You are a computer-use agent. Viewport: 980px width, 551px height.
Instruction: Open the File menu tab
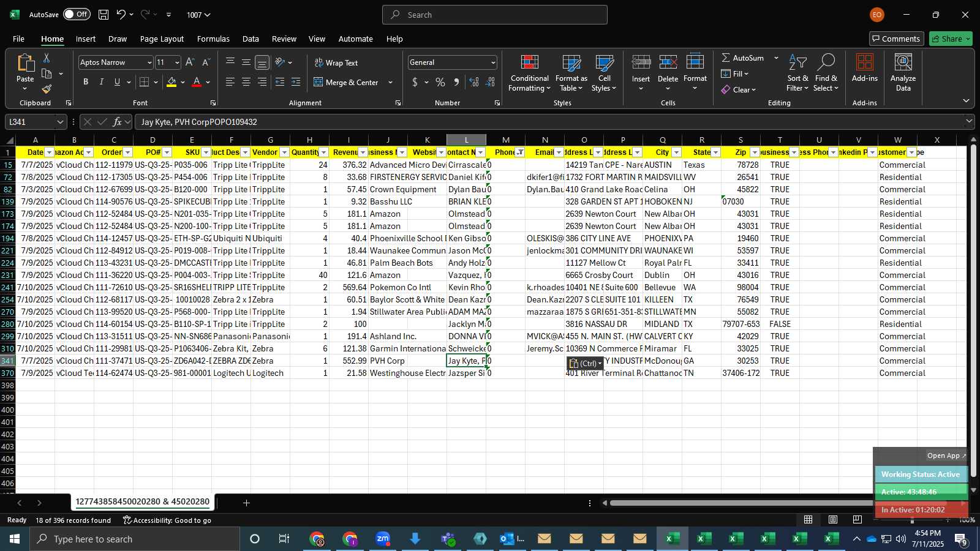(19, 39)
